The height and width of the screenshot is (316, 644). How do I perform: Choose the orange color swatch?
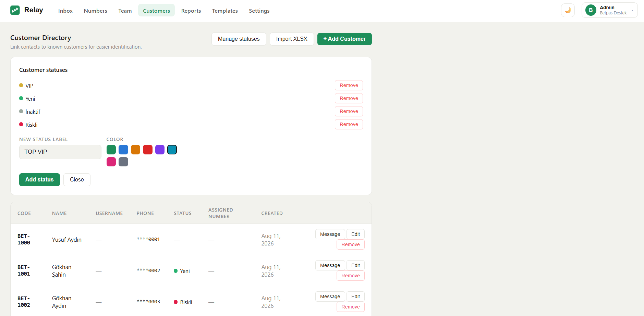[135, 150]
